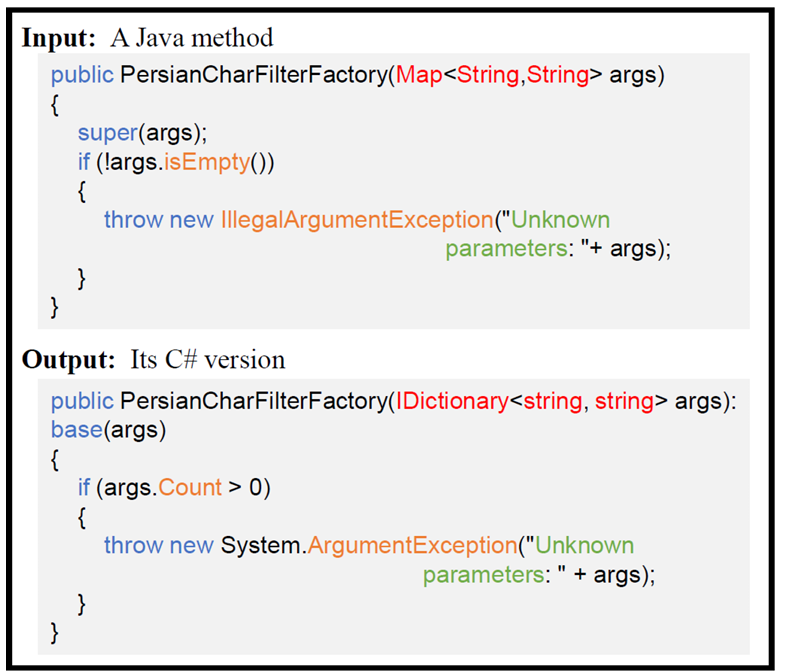The height and width of the screenshot is (671, 786).
Task: Click the green "parameters" in C# string
Action: pos(484,575)
